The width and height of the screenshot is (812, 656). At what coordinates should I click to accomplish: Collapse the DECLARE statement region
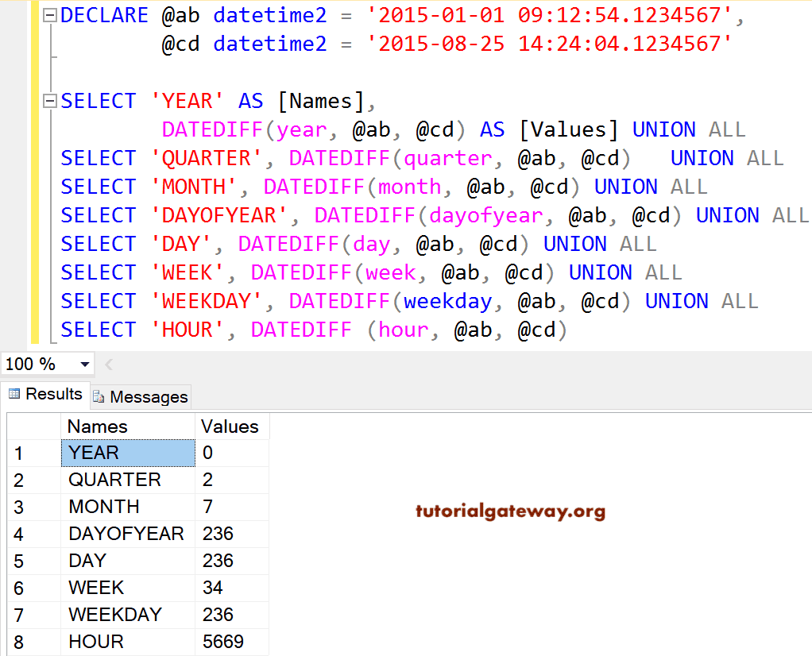coord(50,14)
